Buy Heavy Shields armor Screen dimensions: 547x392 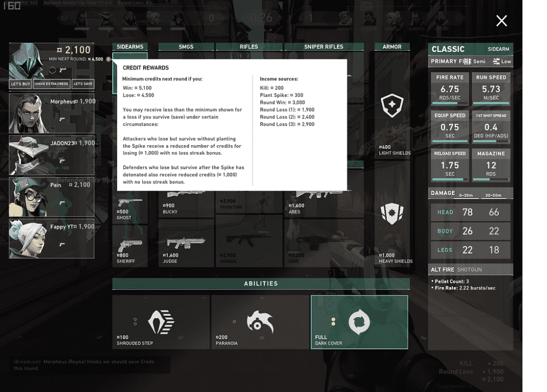392,215
